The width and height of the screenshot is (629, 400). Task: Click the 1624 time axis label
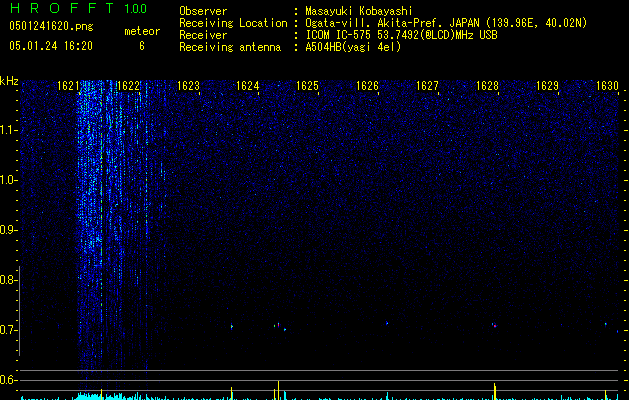click(248, 86)
